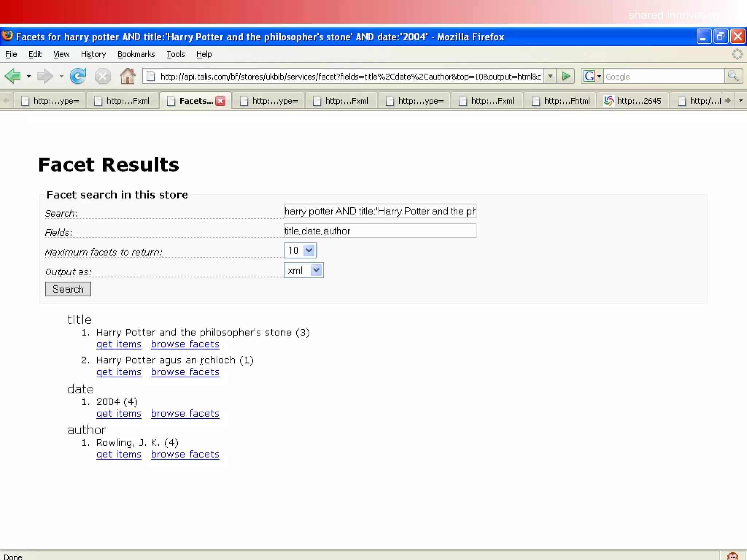Click the Stop loading icon

coord(102,76)
